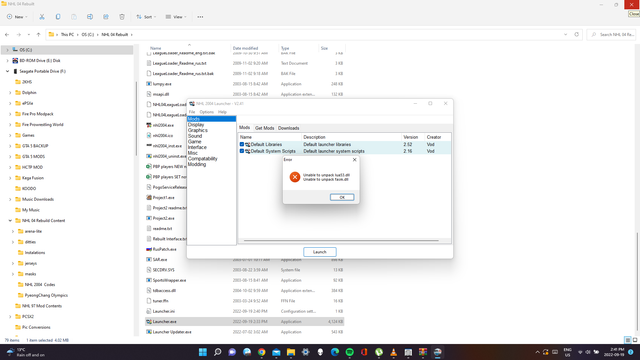
Task: Click the Delete trash icon in Explorer toolbar
Action: tap(122, 17)
